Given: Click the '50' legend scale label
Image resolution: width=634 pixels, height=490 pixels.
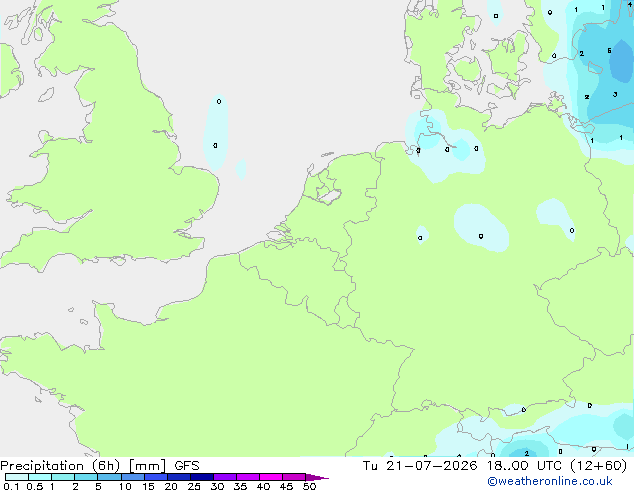Looking at the screenshot, I should (310, 486).
